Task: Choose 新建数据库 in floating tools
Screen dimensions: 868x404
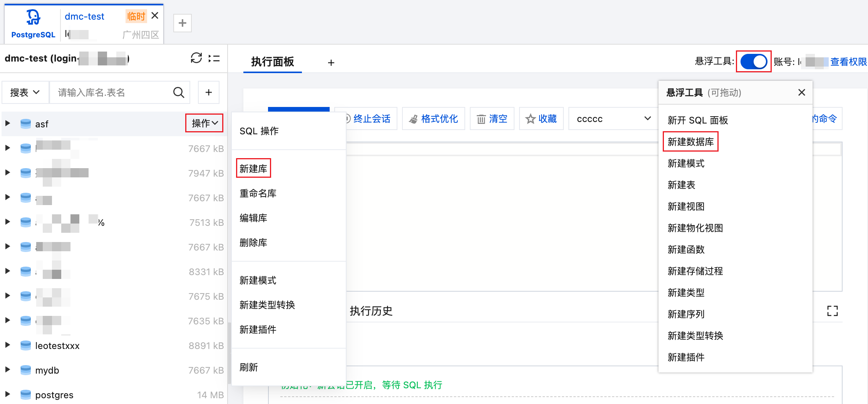Action: coord(690,142)
